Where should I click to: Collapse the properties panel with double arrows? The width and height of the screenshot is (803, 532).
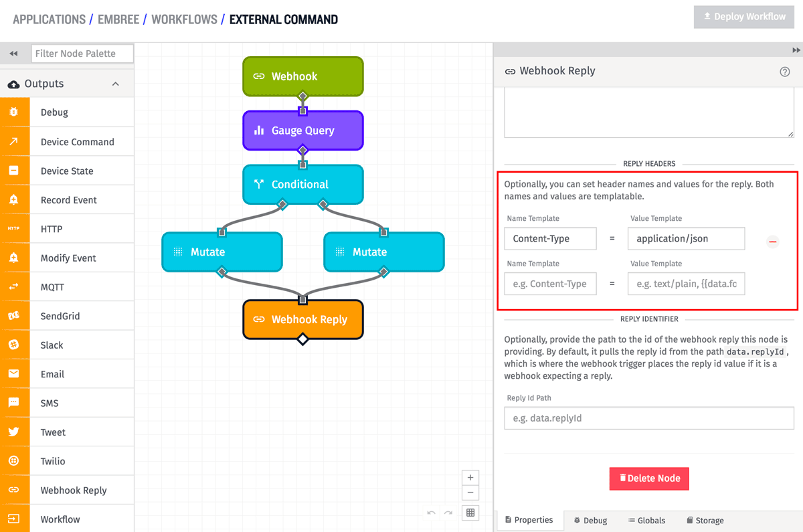796,50
